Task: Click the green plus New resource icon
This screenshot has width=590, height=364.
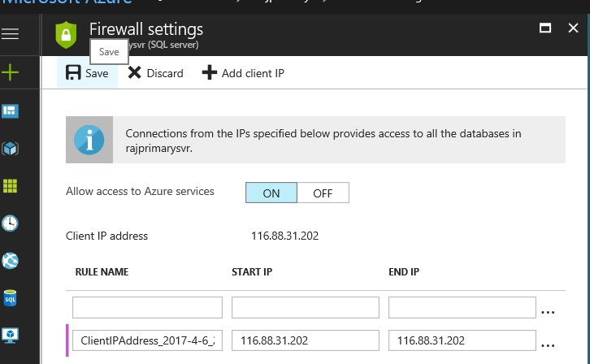Action: tap(11, 73)
